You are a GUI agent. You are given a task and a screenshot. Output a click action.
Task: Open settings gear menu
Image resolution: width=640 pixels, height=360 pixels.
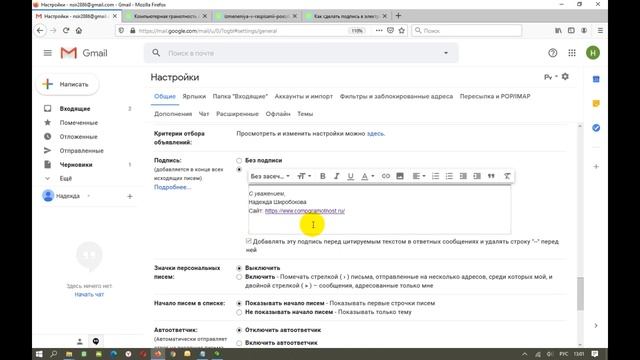[565, 76]
